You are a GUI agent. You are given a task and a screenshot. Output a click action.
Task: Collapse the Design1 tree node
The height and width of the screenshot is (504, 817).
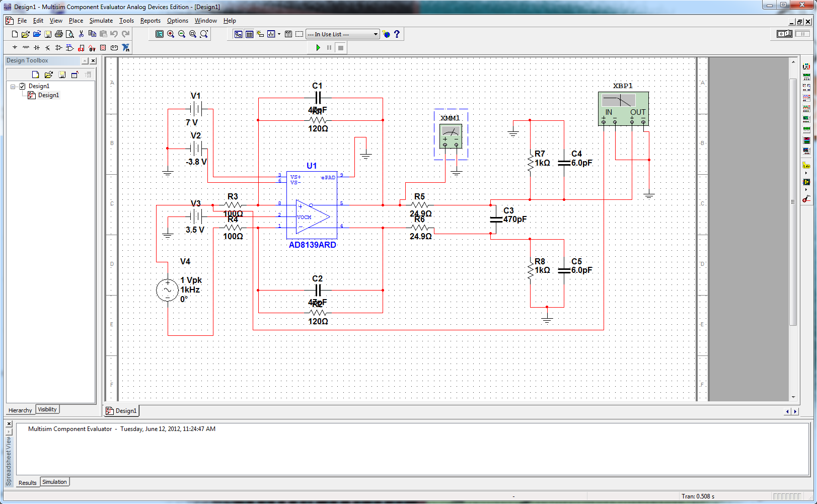pos(13,86)
